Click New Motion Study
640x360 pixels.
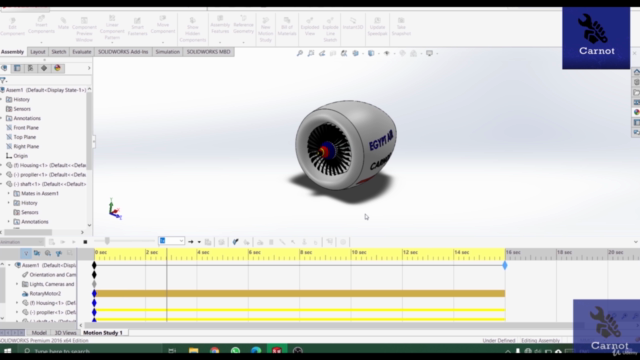[x=265, y=29]
